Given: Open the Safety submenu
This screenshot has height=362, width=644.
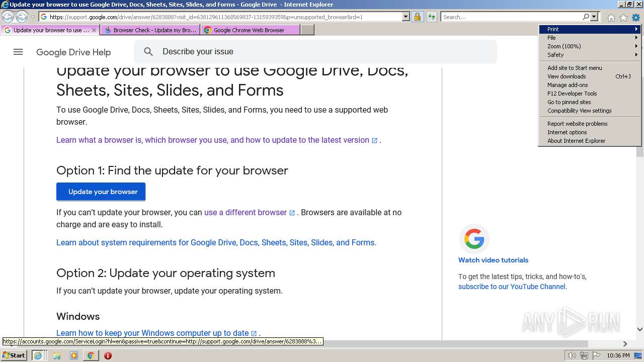Looking at the screenshot, I should (590, 55).
